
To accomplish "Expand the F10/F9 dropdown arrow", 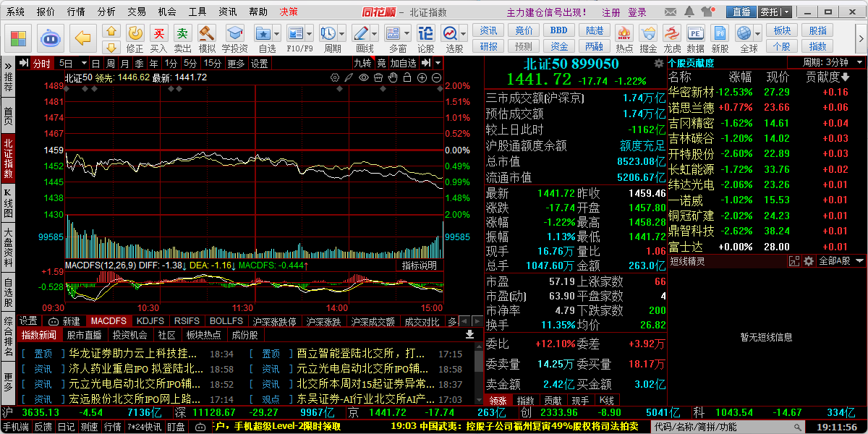I will [310, 33].
